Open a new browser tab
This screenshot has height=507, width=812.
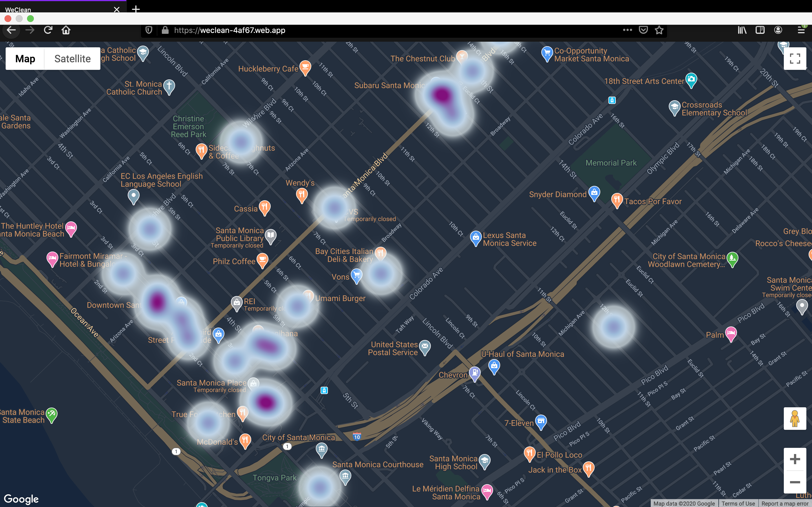pos(136,9)
